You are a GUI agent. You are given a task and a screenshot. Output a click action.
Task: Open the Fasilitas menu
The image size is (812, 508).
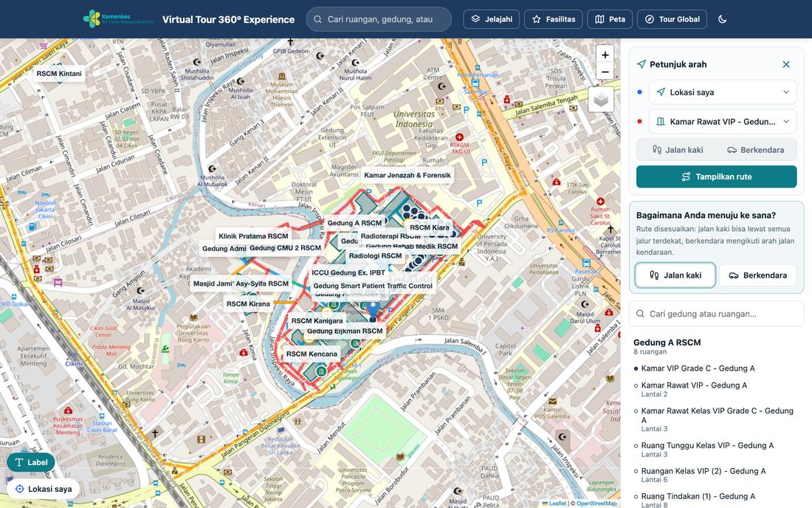tap(554, 19)
